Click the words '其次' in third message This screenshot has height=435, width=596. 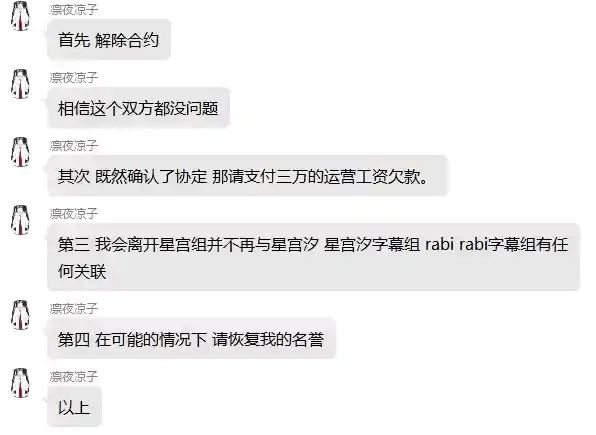(74, 176)
